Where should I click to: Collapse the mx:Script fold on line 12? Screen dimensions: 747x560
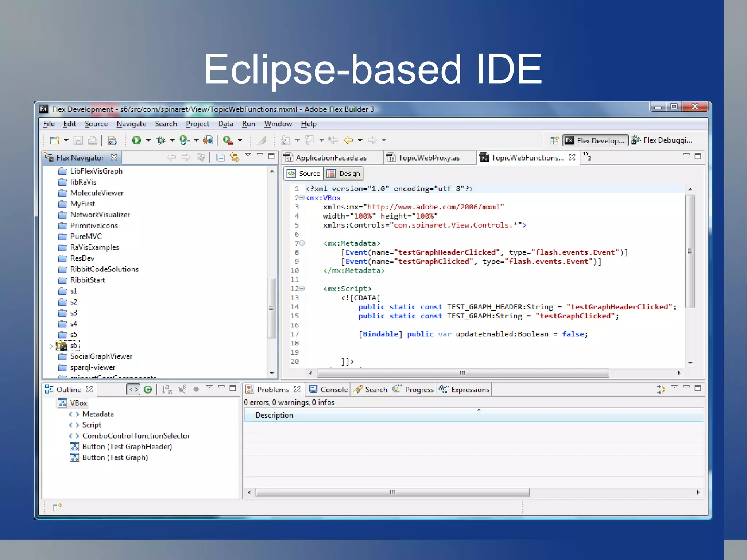(302, 289)
